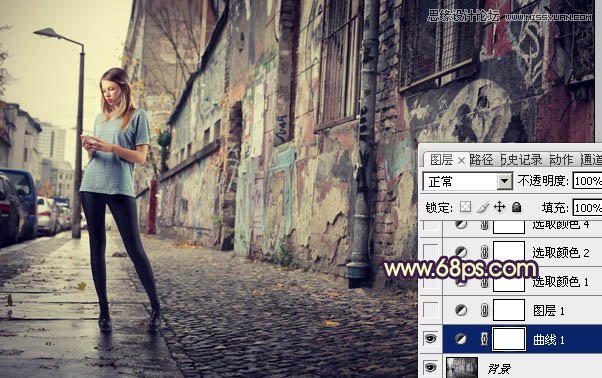Hide the 曲线 1 layer via eye icon
Screen dimensions: 602x378
coord(430,339)
